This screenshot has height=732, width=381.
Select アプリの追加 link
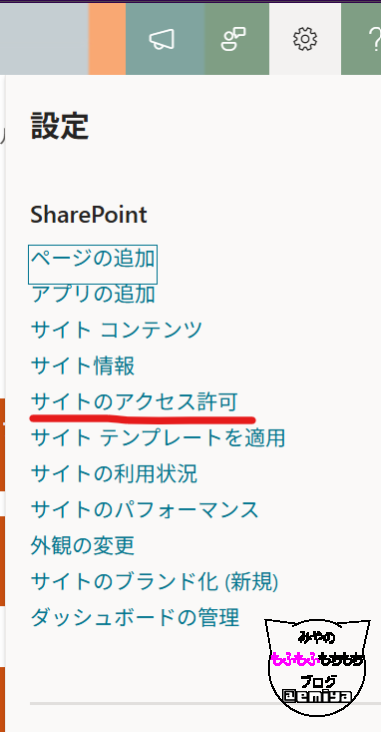92,294
